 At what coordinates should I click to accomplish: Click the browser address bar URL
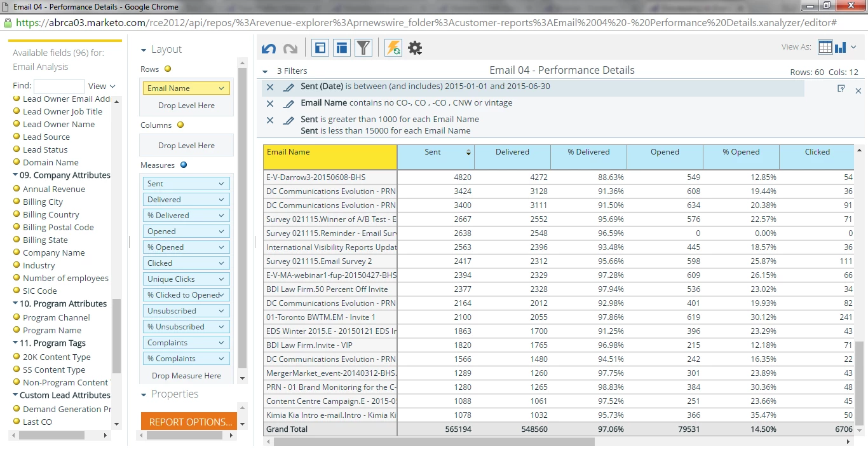pos(426,22)
